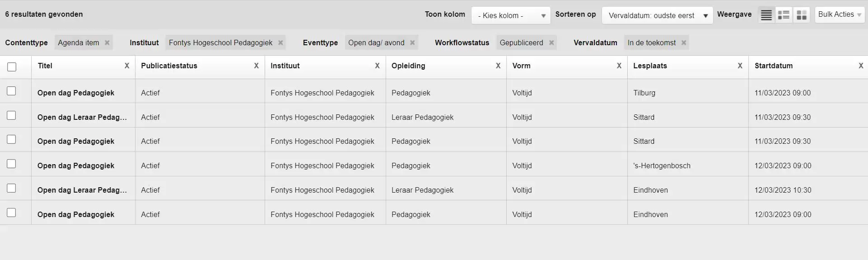
Task: Click the 12/03/2023 10:30 start date
Action: tap(783, 190)
